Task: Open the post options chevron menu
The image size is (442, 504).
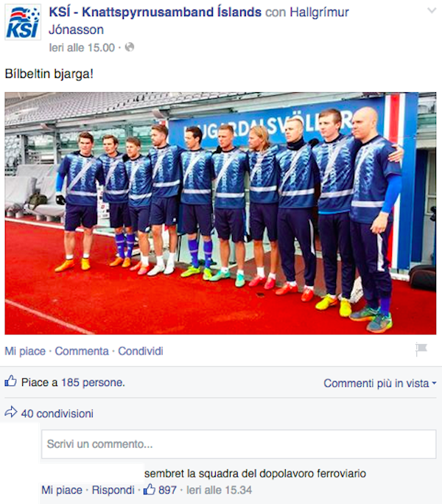Action: 432,10
